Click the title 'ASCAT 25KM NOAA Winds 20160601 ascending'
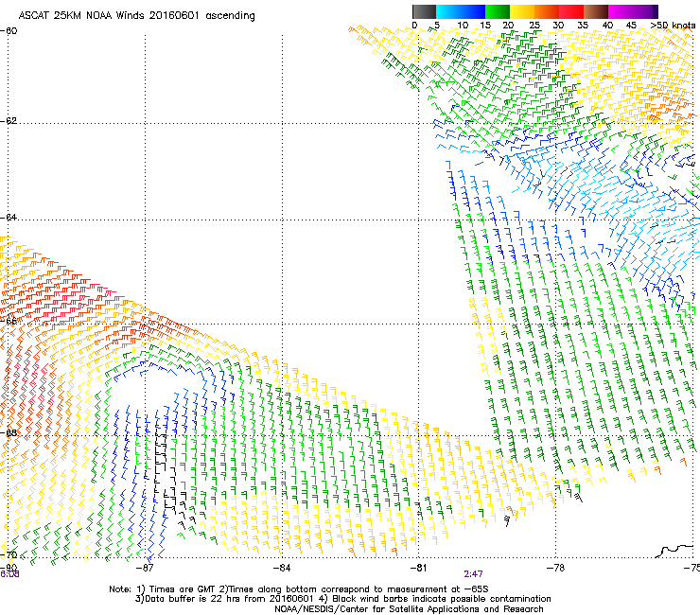This screenshot has width=700, height=615. (136, 16)
